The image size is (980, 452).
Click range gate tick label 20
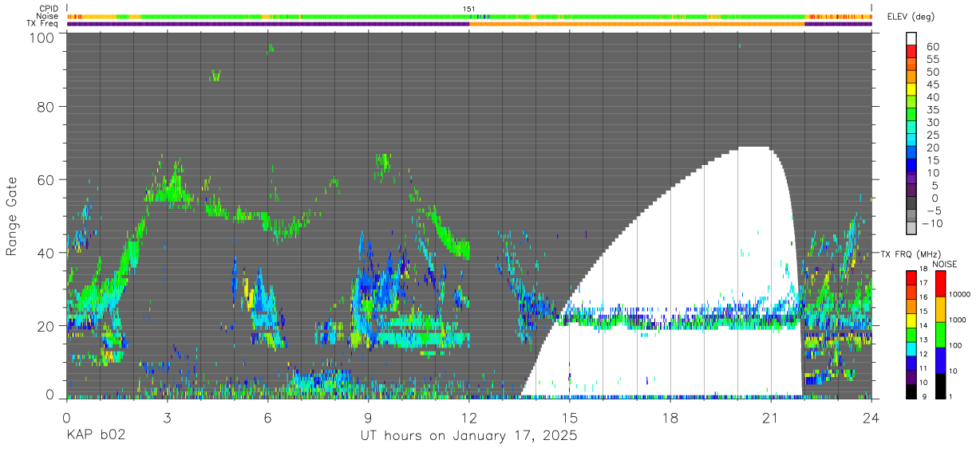(x=47, y=325)
